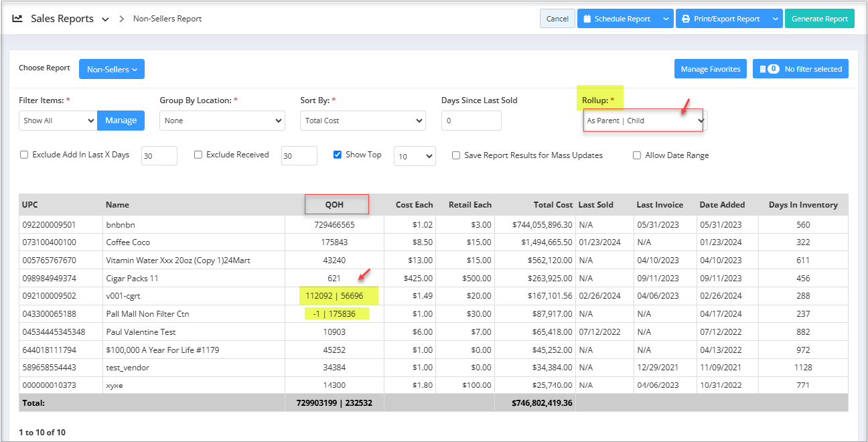The width and height of the screenshot is (868, 442).
Task: Open the Print/Export Report dropdown arrow
Action: click(x=775, y=19)
